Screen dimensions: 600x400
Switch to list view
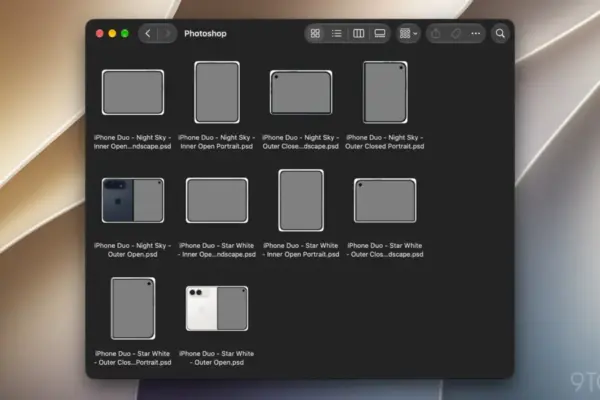point(337,34)
